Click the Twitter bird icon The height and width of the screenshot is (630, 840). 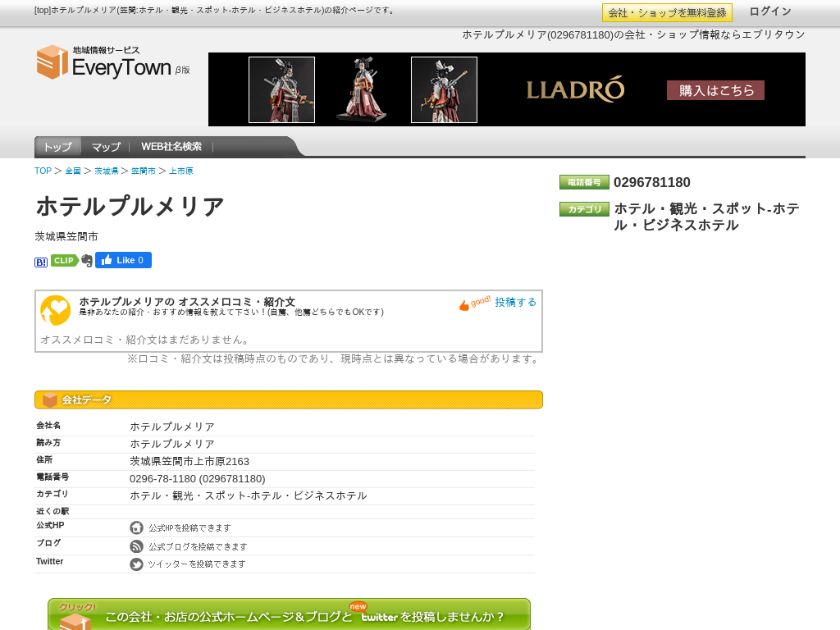coord(137,564)
